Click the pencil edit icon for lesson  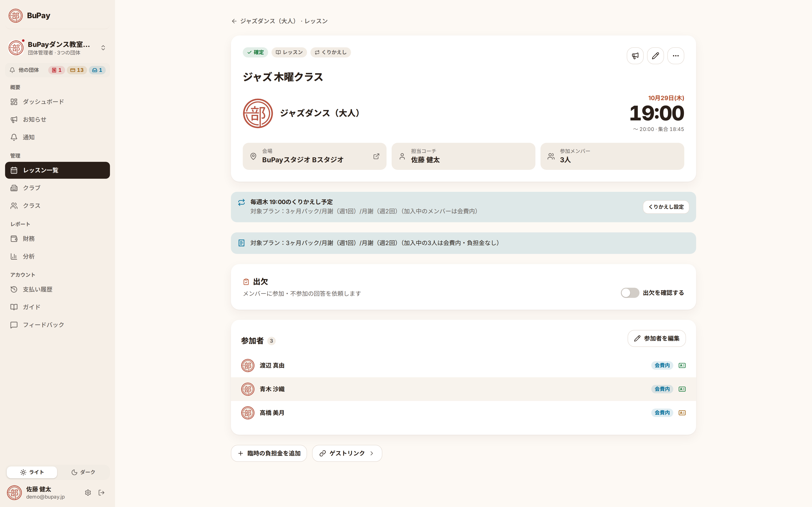(655, 56)
